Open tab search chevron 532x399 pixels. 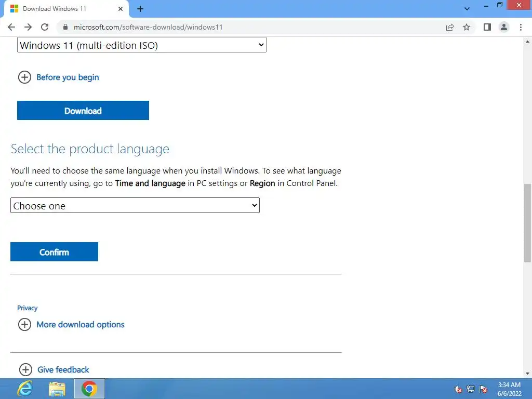click(x=467, y=9)
